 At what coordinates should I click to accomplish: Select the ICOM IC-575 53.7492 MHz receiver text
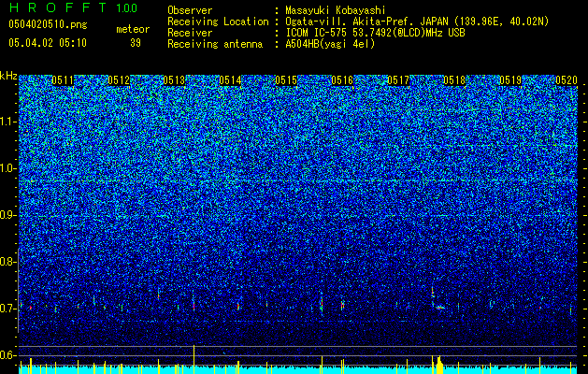[375, 33]
